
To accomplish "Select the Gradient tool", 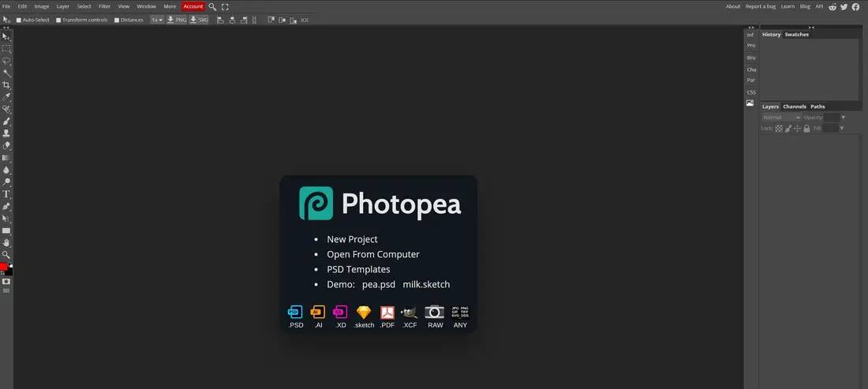I will (x=6, y=158).
